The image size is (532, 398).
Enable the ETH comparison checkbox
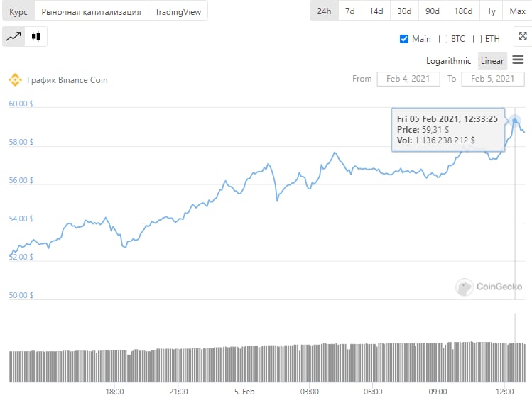point(477,39)
